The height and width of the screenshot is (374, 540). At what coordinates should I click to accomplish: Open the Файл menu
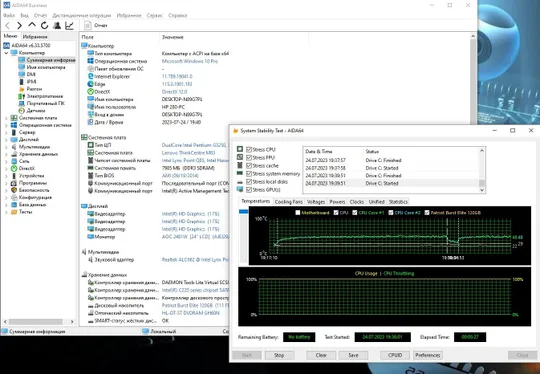pos(9,15)
